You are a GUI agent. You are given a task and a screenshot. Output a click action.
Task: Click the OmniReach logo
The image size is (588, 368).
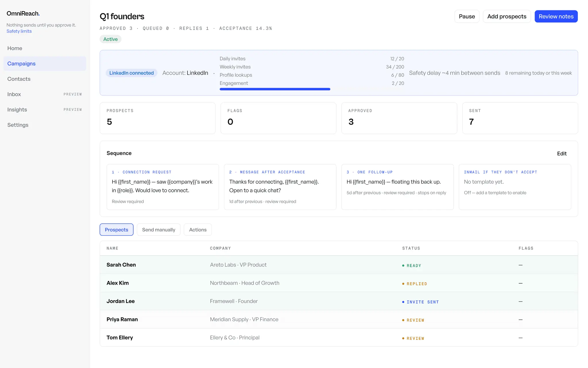23,14
